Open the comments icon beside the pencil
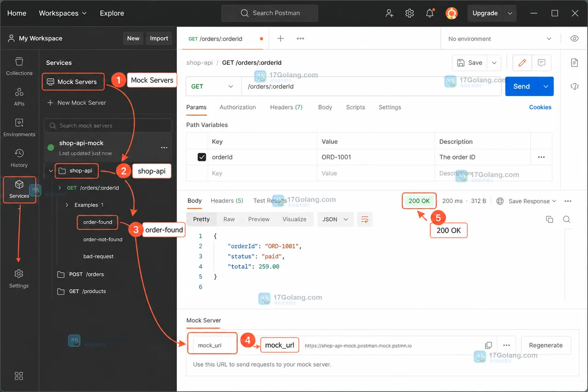The image size is (588, 392). (x=542, y=62)
